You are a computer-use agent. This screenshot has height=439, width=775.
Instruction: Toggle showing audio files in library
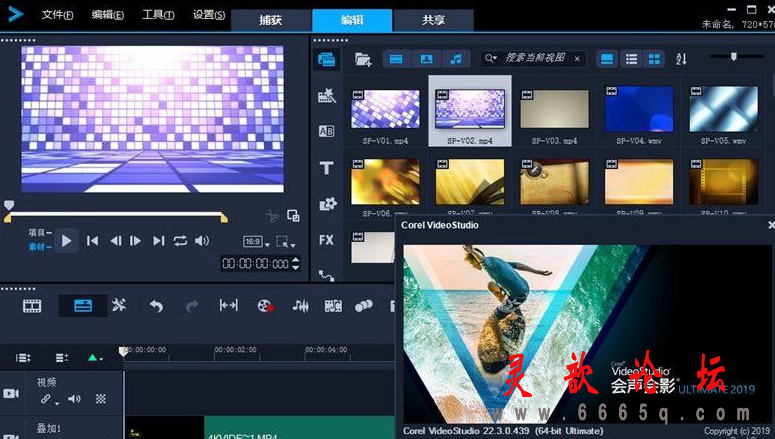(x=456, y=59)
